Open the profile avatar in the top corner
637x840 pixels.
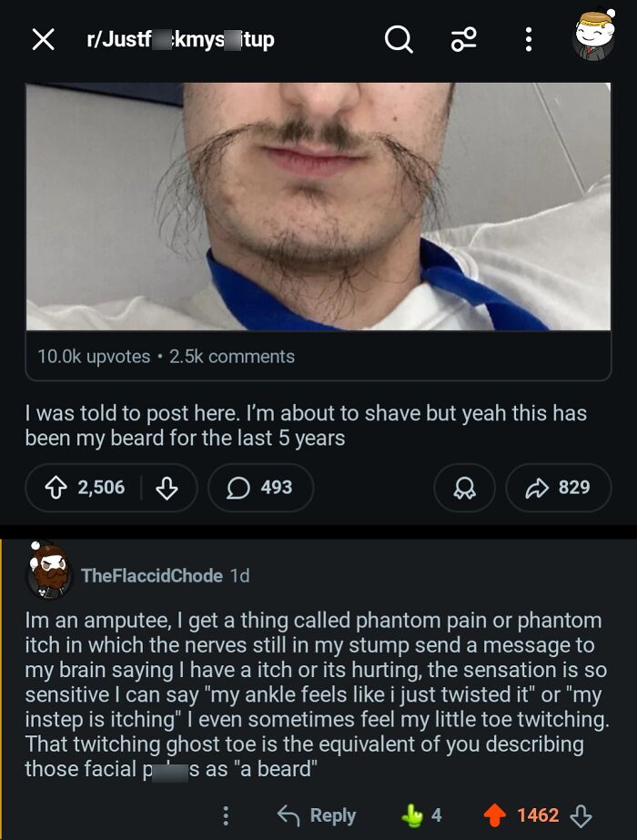(593, 35)
